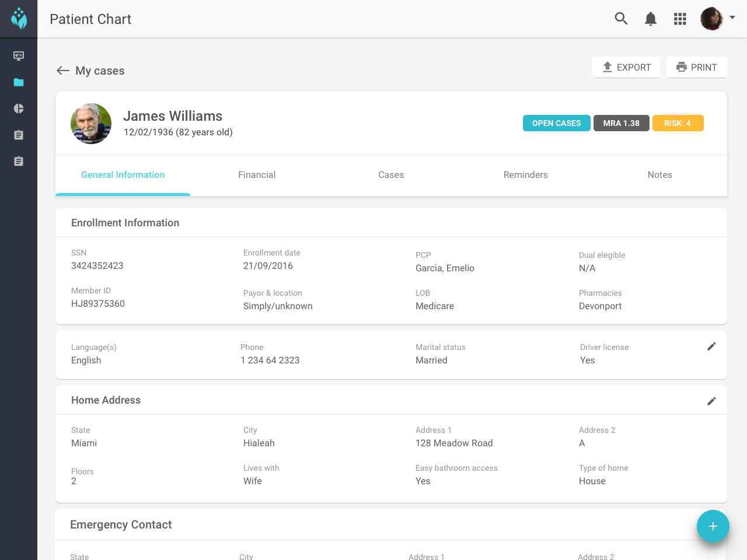747x560 pixels.
Task: Edit the language and phone details
Action: click(711, 346)
